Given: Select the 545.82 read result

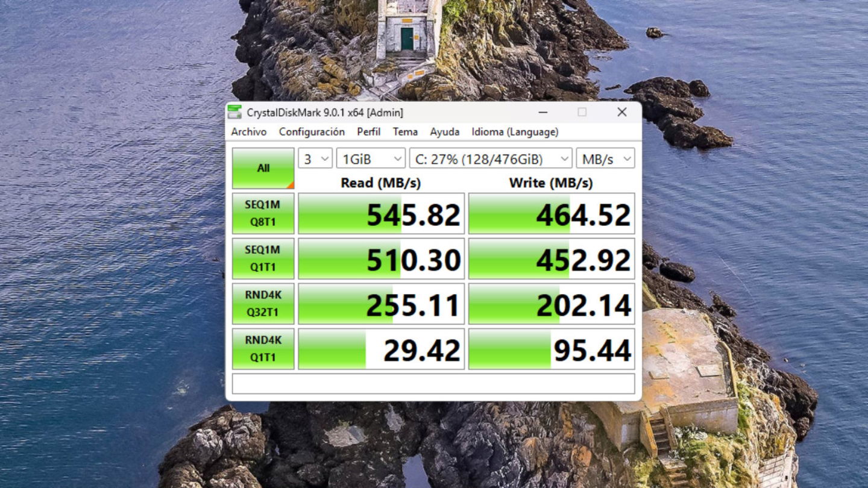Looking at the screenshot, I should coord(382,213).
